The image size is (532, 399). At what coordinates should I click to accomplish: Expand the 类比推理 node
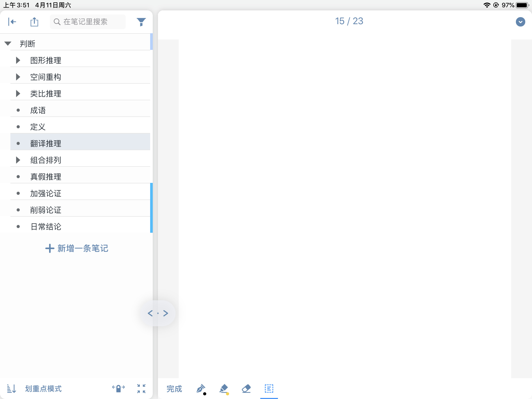point(18,94)
